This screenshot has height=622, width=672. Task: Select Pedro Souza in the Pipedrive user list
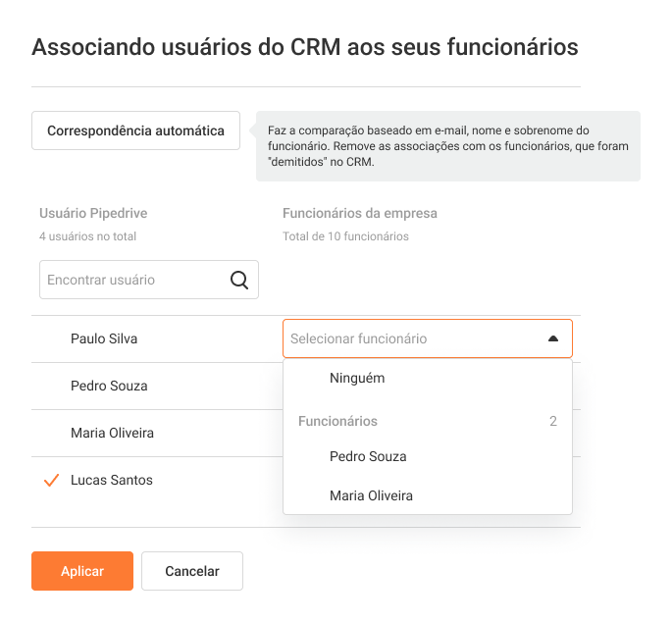[109, 386]
